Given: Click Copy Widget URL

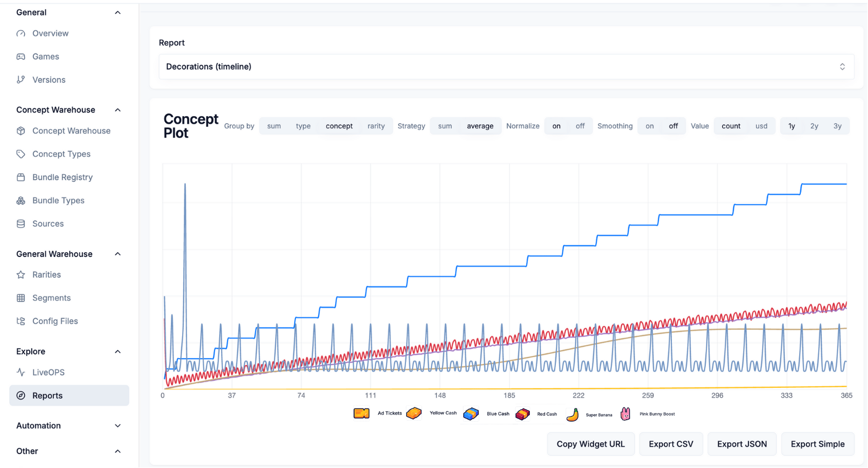Looking at the screenshot, I should coord(590,444).
